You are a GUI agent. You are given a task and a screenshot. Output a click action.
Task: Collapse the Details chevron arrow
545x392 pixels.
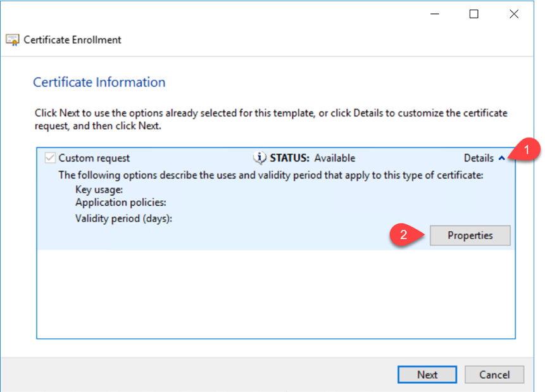coord(501,158)
